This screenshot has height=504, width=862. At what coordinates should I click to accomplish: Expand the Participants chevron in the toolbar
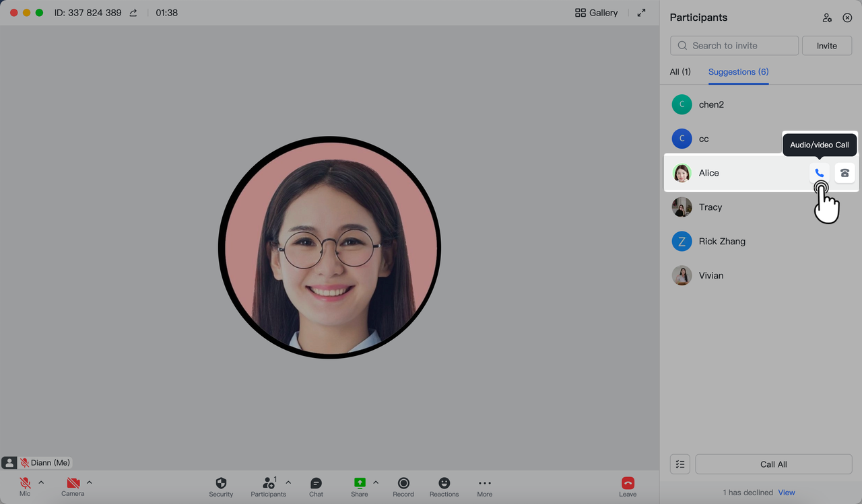point(288,482)
